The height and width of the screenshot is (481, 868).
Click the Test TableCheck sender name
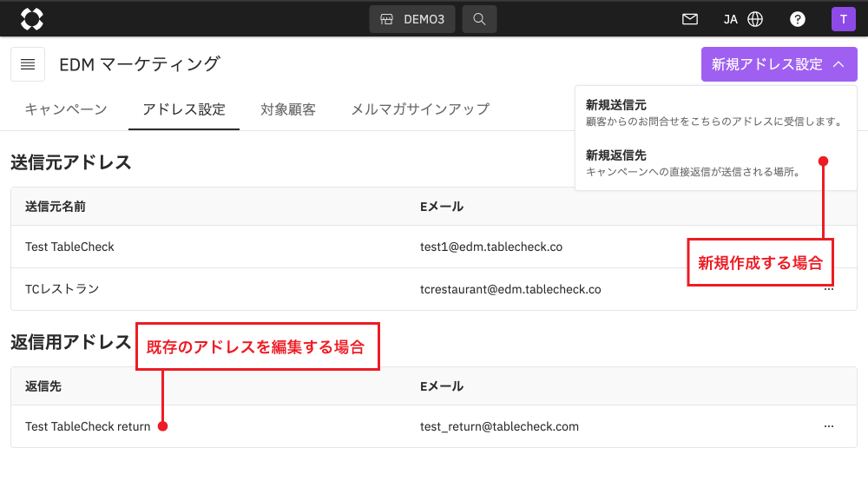[x=69, y=247]
